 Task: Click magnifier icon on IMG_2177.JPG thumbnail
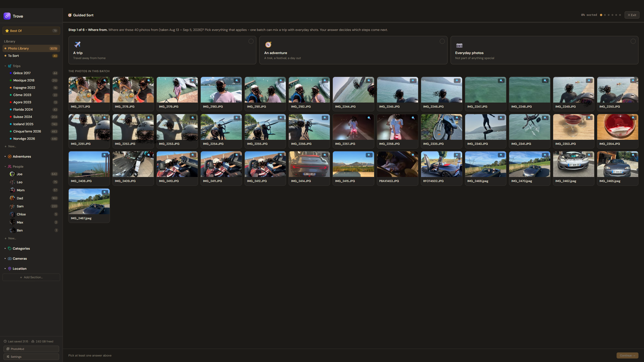[x=105, y=80]
